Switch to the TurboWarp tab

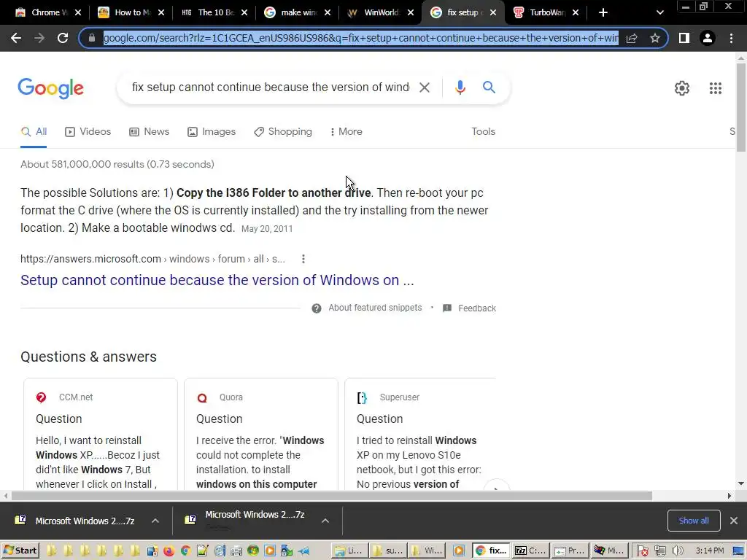(546, 12)
